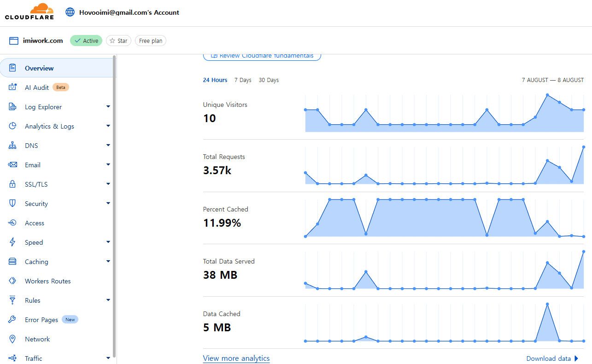The width and height of the screenshot is (592, 364).
Task: Expand the Caching section arrow
Action: tap(108, 262)
